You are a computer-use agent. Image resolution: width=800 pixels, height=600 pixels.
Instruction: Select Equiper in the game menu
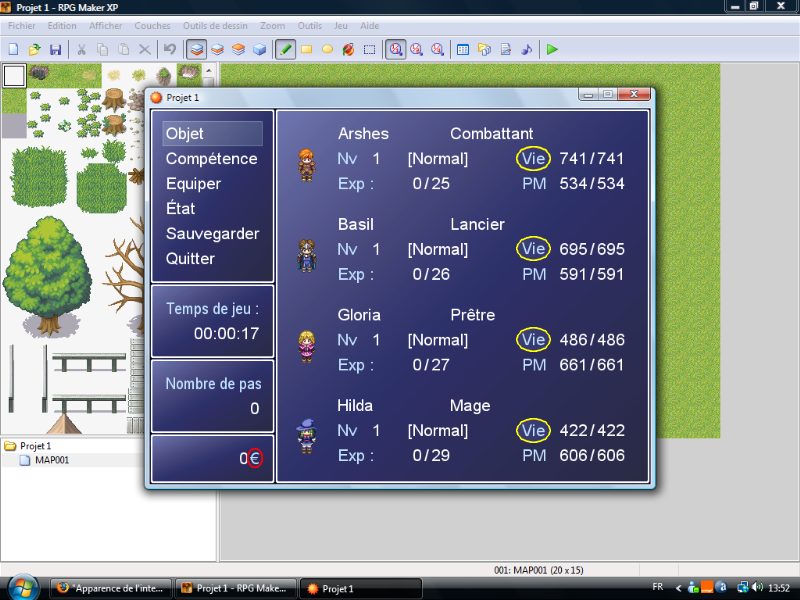coord(193,184)
